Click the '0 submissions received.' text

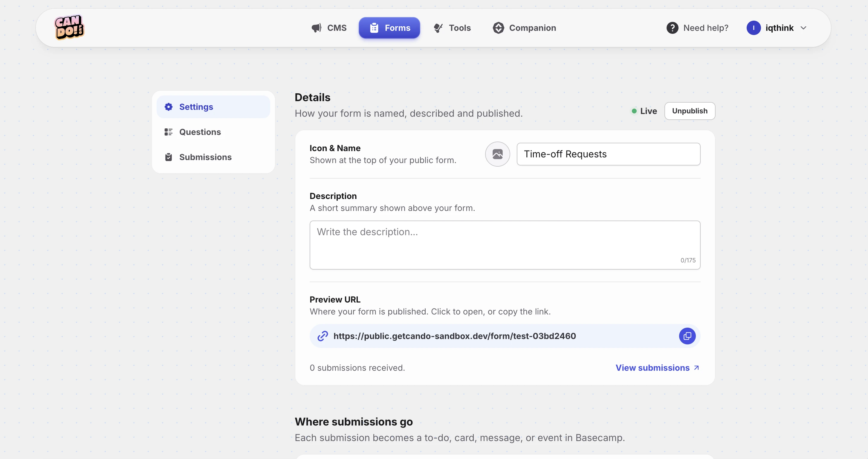(x=357, y=368)
